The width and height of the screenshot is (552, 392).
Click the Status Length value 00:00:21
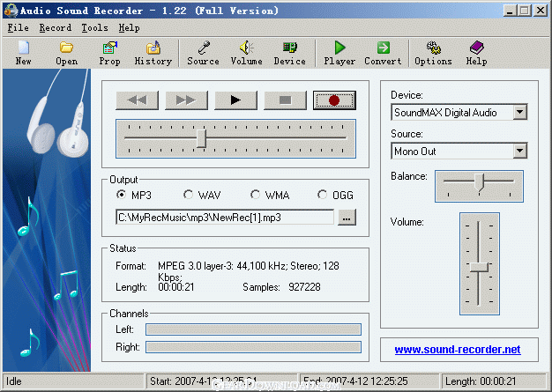pos(176,287)
